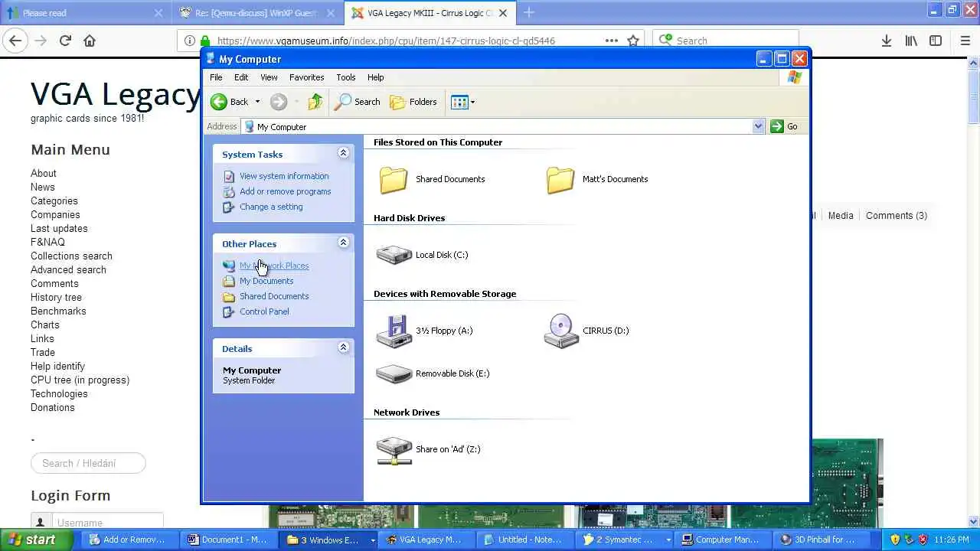Open the Matt's Documents folder icon
980x551 pixels.
(560, 180)
